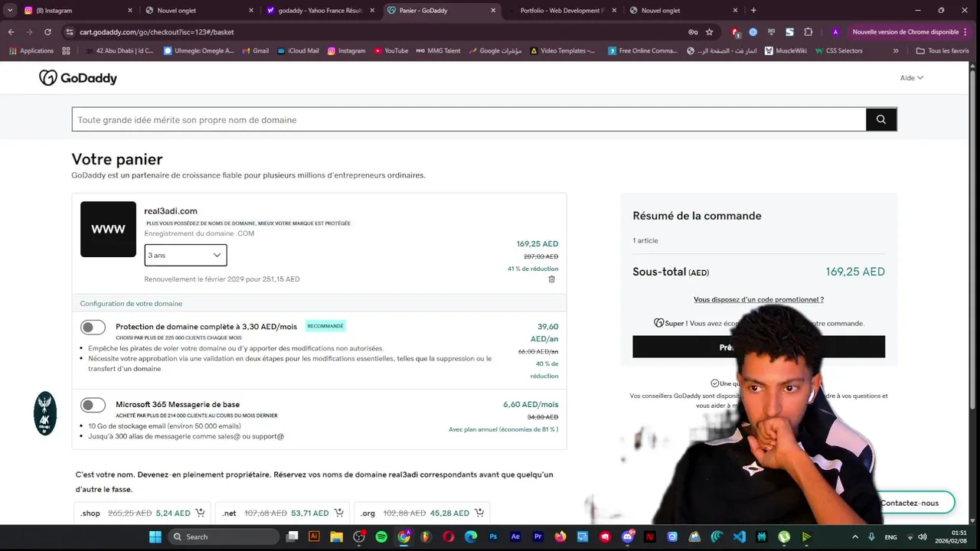Open the MuscleWiki bookmark

tap(786, 51)
